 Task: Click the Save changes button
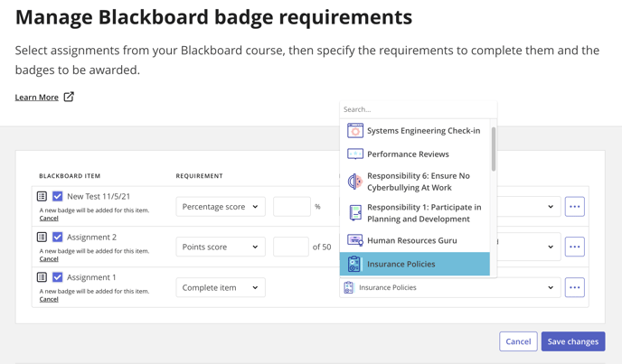pos(573,341)
